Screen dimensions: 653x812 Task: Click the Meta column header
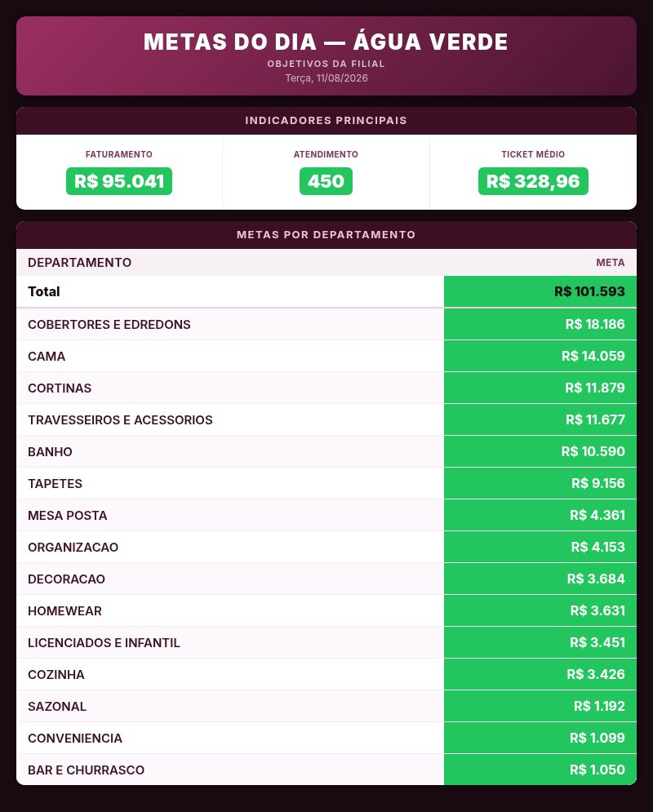coord(610,263)
